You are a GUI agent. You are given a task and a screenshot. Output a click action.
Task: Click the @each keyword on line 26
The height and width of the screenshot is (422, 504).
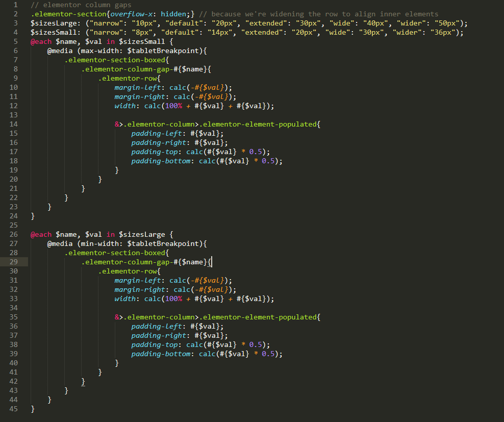point(41,234)
